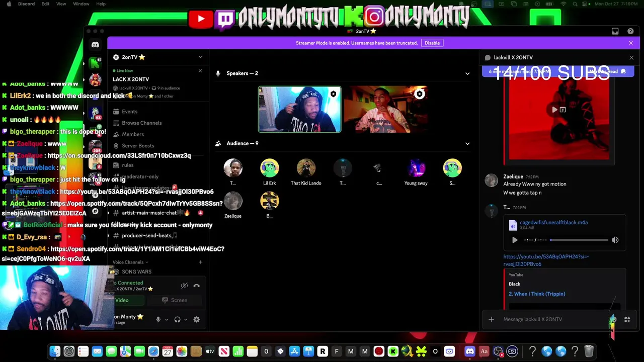This screenshot has width=644, height=362.
Task: Open Apple TV from the Dock
Action: click(x=210, y=351)
